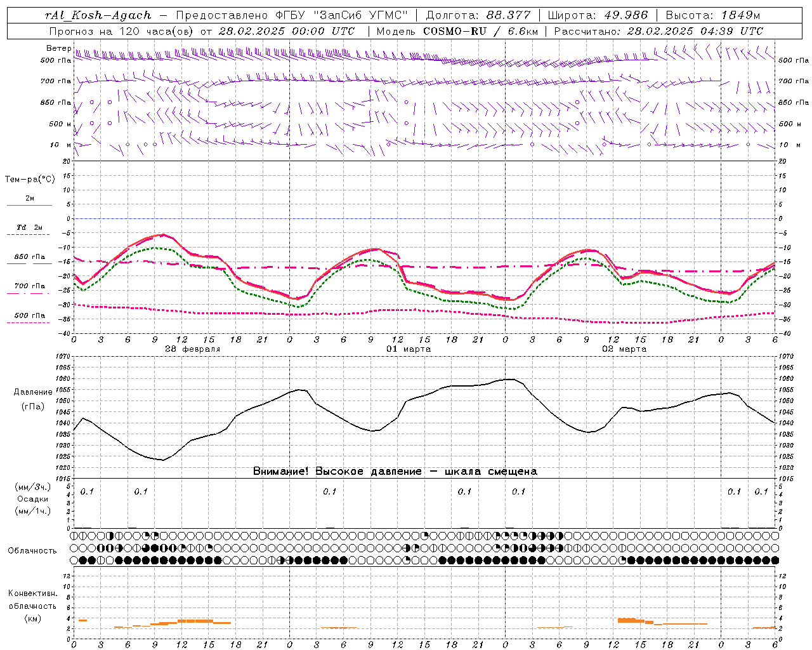Click the Модель COSMO-RU / 6.6км label
Viewport: 812px width, 650px height.
tap(457, 31)
